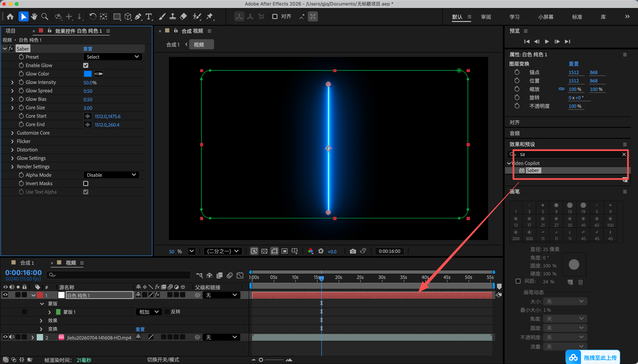Toggle transparency grid in viewer

(x=264, y=251)
